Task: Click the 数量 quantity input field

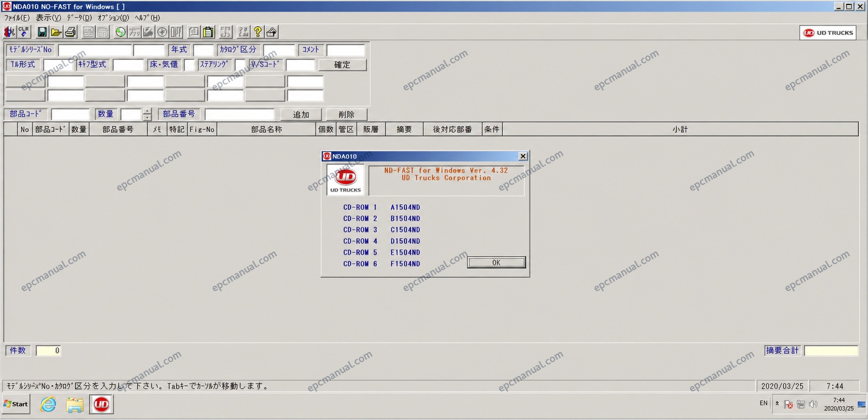Action: pos(131,114)
